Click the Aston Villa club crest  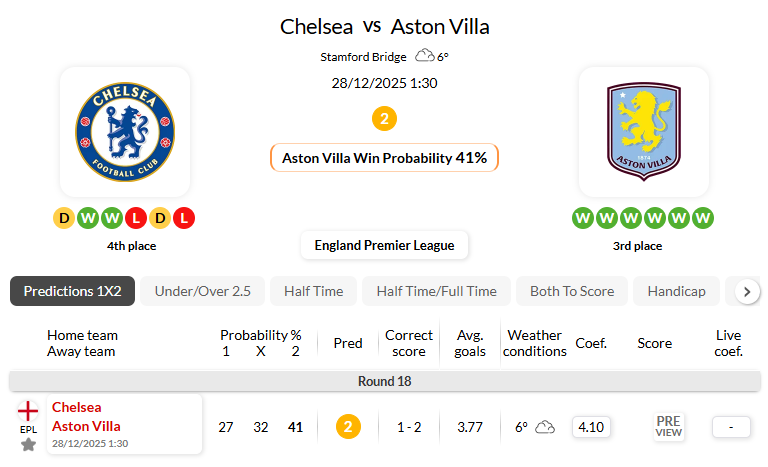pos(643,131)
